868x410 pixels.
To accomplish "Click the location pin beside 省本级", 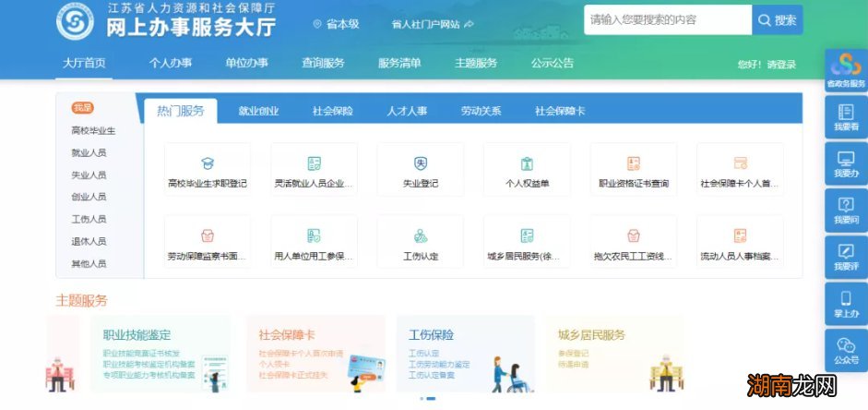I will [317, 24].
